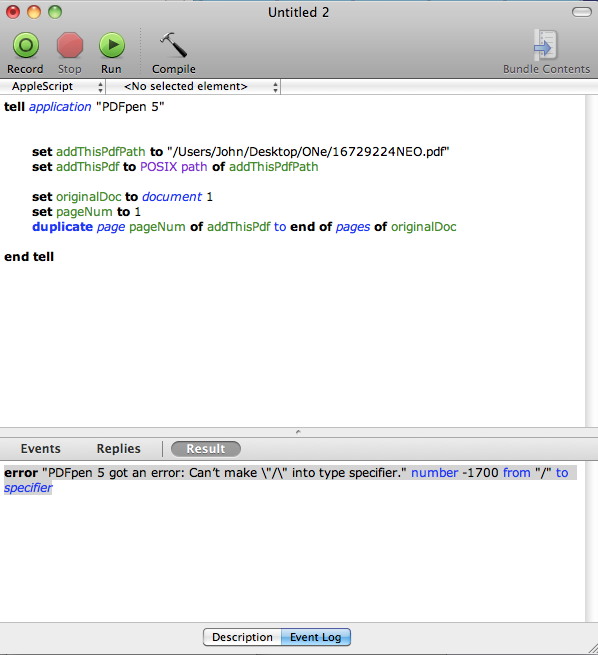This screenshot has height=655, width=598.
Task: Click the red Stop icon
Action: (x=70, y=45)
